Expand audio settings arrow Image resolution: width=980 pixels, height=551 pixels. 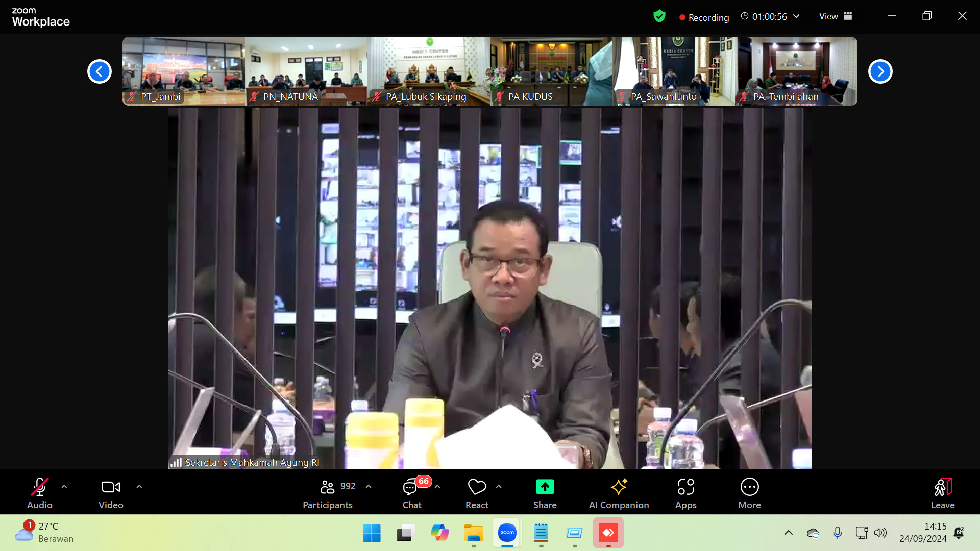pos(64,487)
